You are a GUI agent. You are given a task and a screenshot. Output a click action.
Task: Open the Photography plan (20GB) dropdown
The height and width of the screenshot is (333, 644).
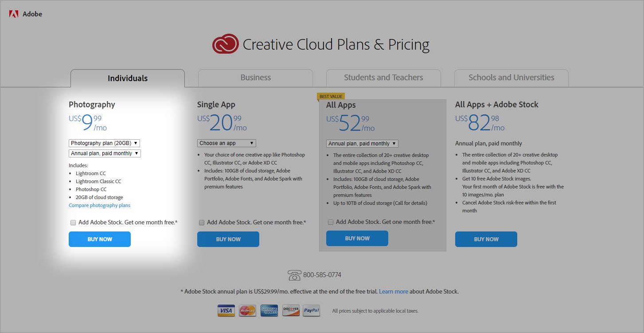click(105, 143)
